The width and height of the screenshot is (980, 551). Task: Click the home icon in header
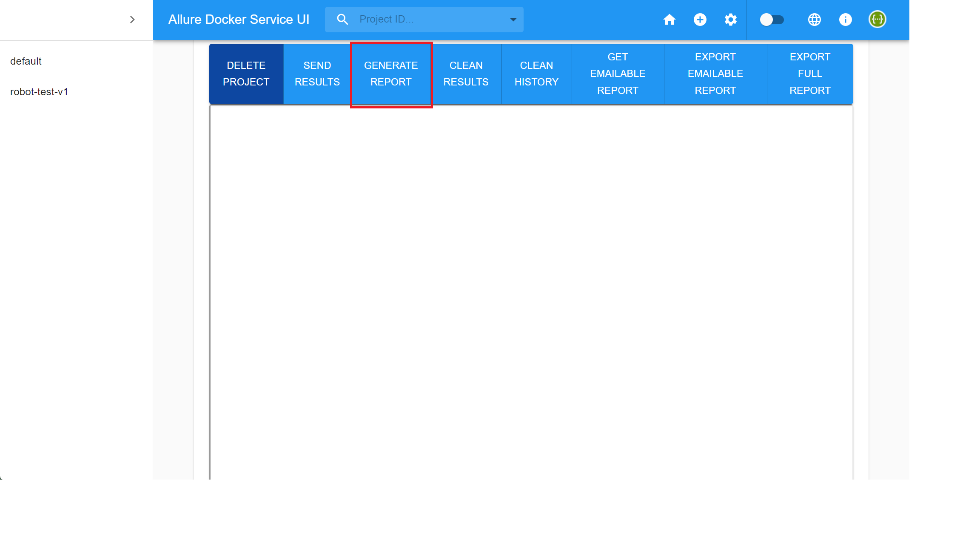coord(669,20)
